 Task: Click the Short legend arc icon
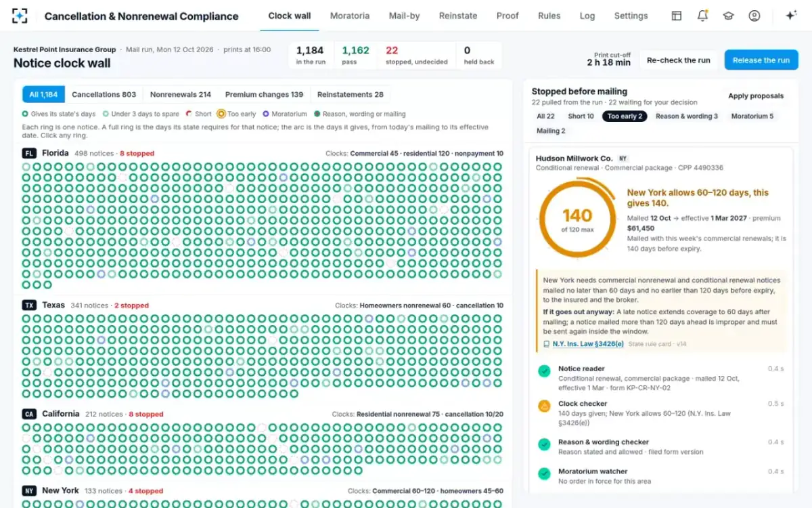coord(189,114)
